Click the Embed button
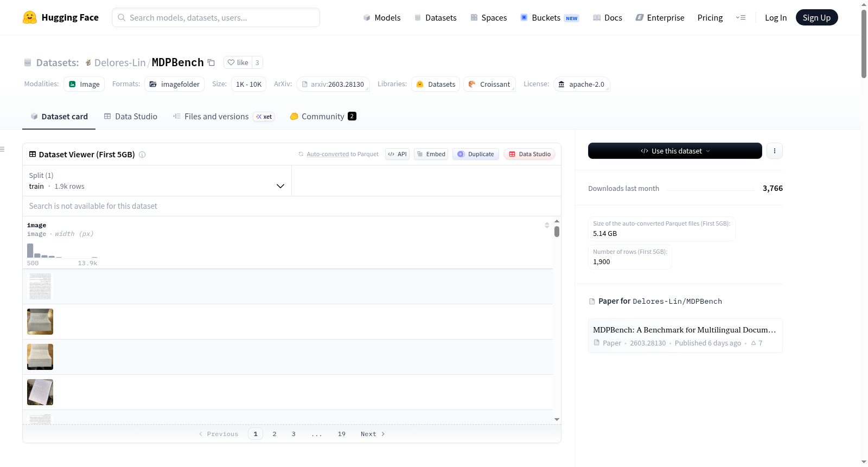This screenshot has height=467, width=868. click(x=431, y=154)
